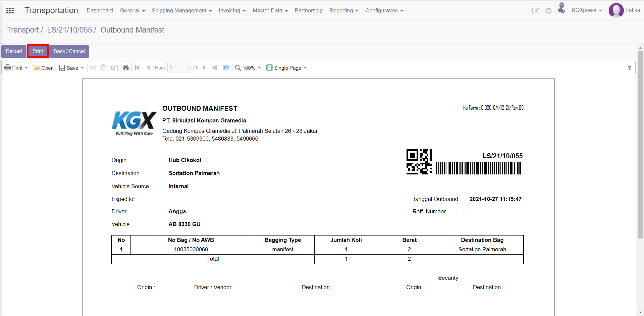
Task: Click the 'OUTBOUND MANIFEST' heading
Action: pos(200,108)
